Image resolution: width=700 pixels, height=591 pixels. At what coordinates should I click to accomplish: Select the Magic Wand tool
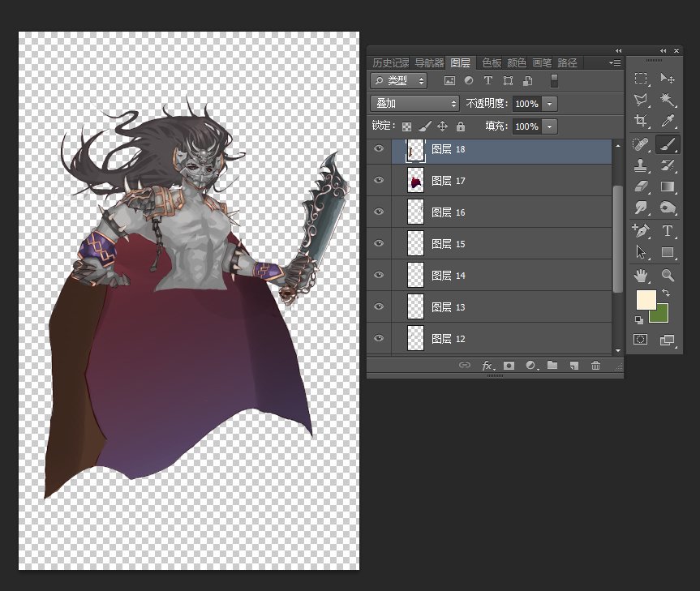668,100
